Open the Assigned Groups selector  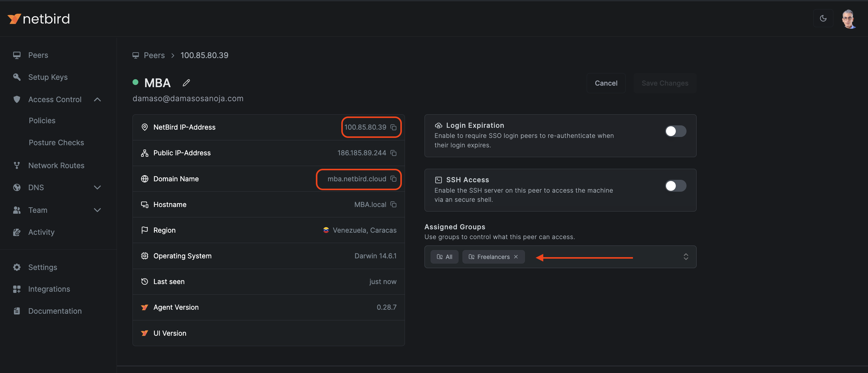pos(686,257)
